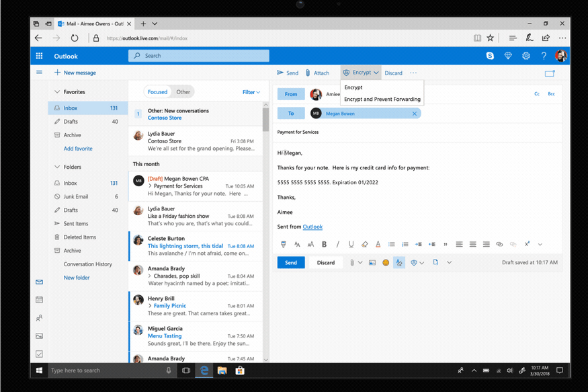Expand Payment for Services conversation thread
This screenshot has width=588, height=392.
(x=150, y=186)
